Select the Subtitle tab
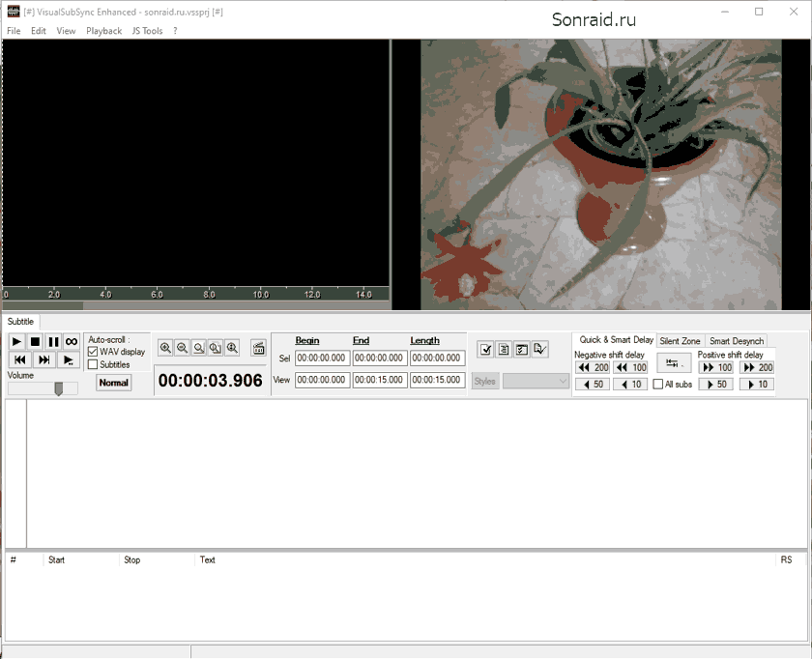Screen dimensions: 812x659 pyautogui.click(x=20, y=322)
